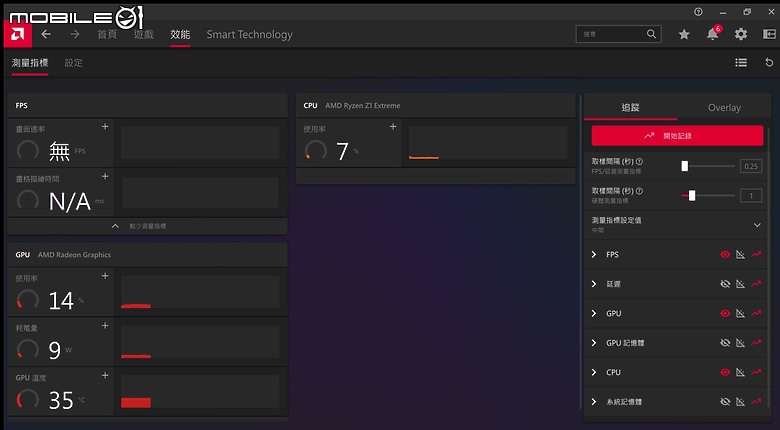Click the AMD Radeon Graphics label

(74, 255)
